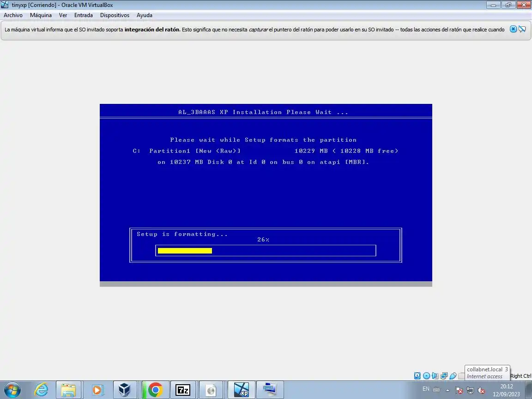Screen dimensions: 532x399
Task: Open Windows Explorer from taskbar
Action: (x=68, y=390)
